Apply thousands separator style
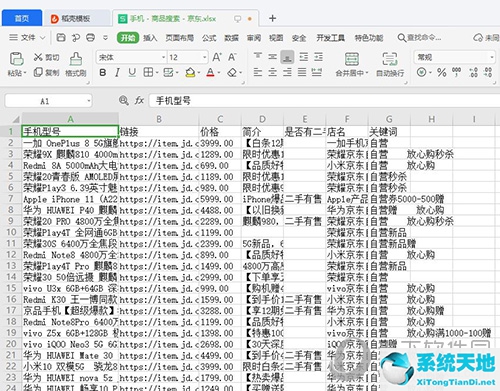Screen dimensions: 500x391 click(x=456, y=72)
